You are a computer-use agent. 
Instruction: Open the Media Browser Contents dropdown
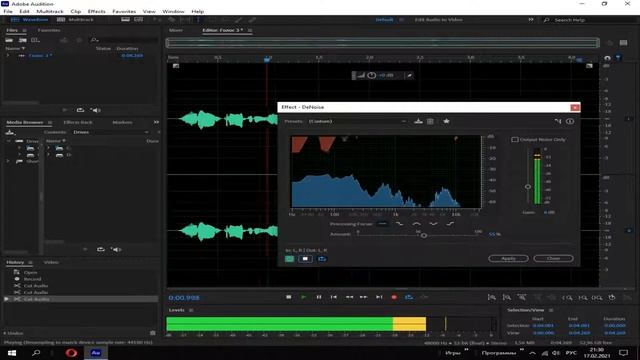tap(111, 132)
